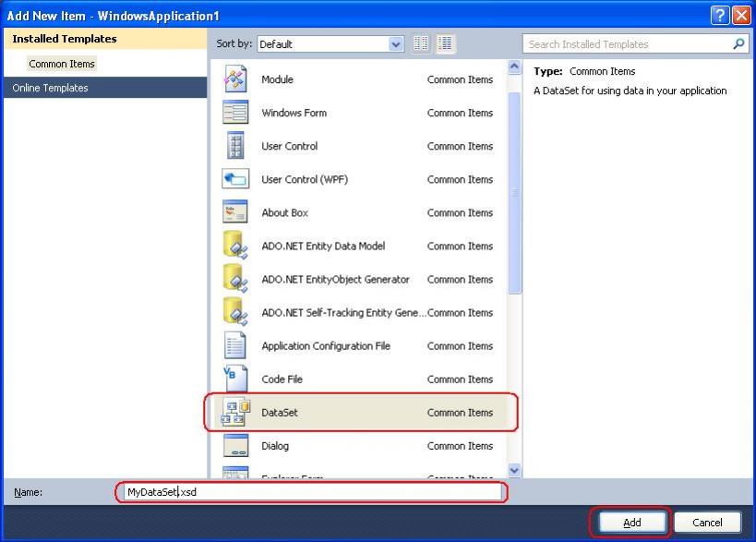Click the Add button
756x542 pixels.
(630, 522)
